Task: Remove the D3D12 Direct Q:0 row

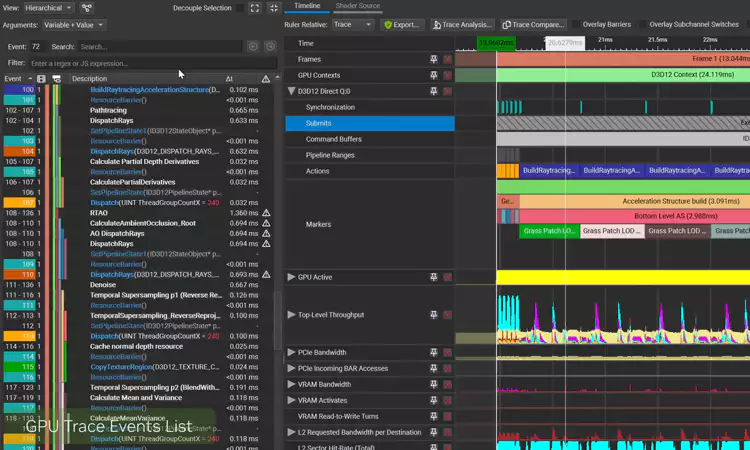Action: pyautogui.click(x=447, y=91)
